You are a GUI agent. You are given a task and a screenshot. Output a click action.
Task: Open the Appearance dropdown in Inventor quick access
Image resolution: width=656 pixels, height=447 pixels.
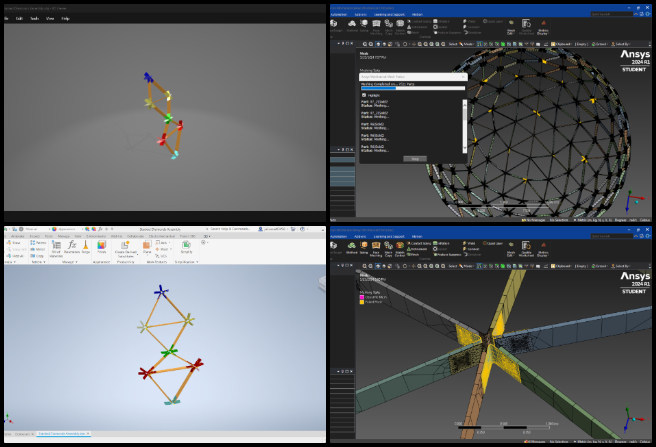coord(67,229)
